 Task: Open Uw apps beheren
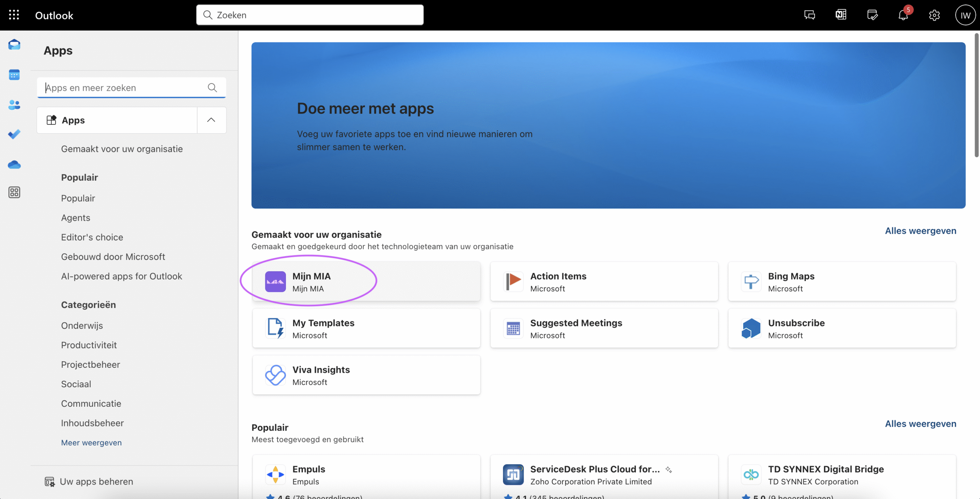click(x=96, y=481)
